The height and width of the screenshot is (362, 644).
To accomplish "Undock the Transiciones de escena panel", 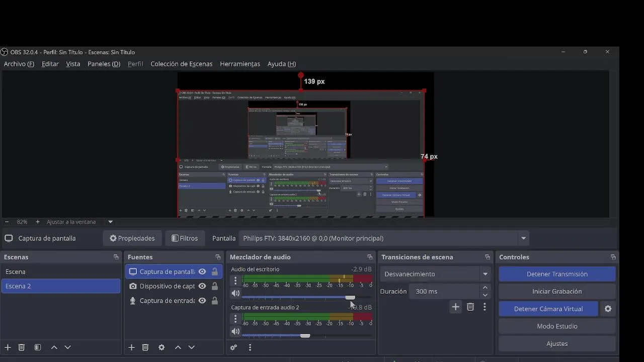I will pyautogui.click(x=487, y=257).
